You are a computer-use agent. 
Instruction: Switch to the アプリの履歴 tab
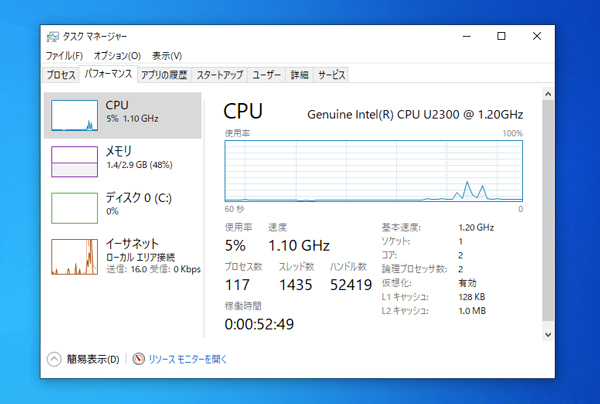point(164,75)
